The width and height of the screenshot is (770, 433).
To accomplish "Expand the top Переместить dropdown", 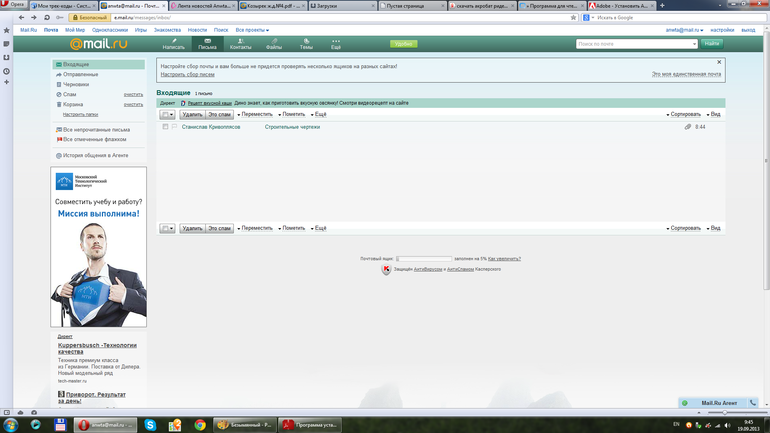I will pos(255,115).
